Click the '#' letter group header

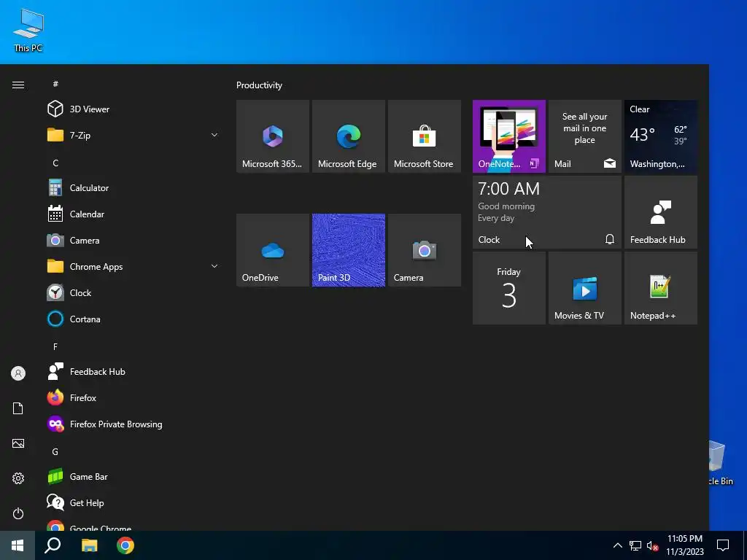click(55, 84)
